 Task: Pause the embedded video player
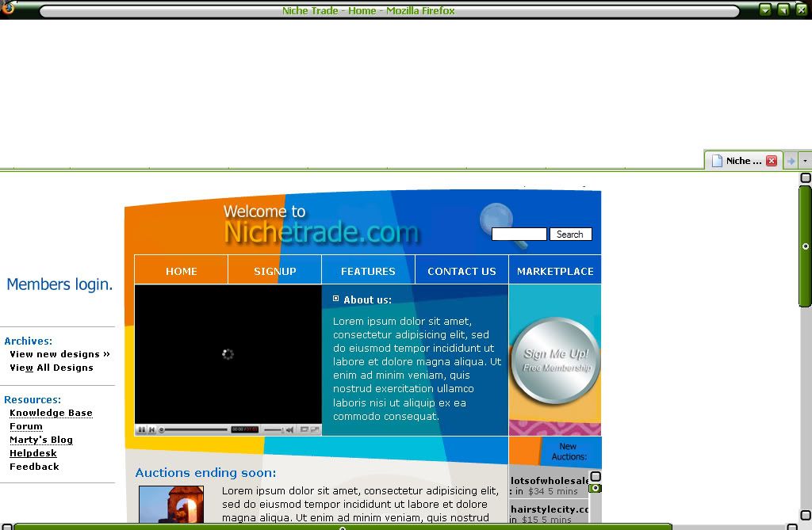coord(141,429)
